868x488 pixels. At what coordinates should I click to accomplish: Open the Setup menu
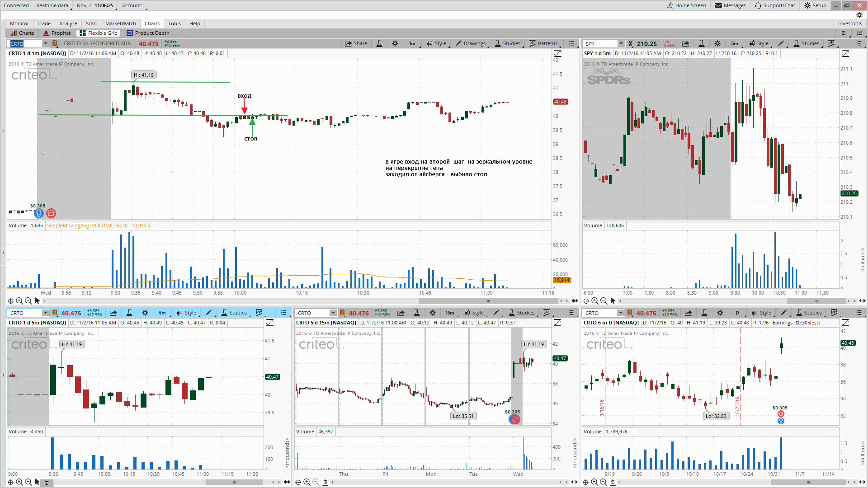(x=815, y=5)
